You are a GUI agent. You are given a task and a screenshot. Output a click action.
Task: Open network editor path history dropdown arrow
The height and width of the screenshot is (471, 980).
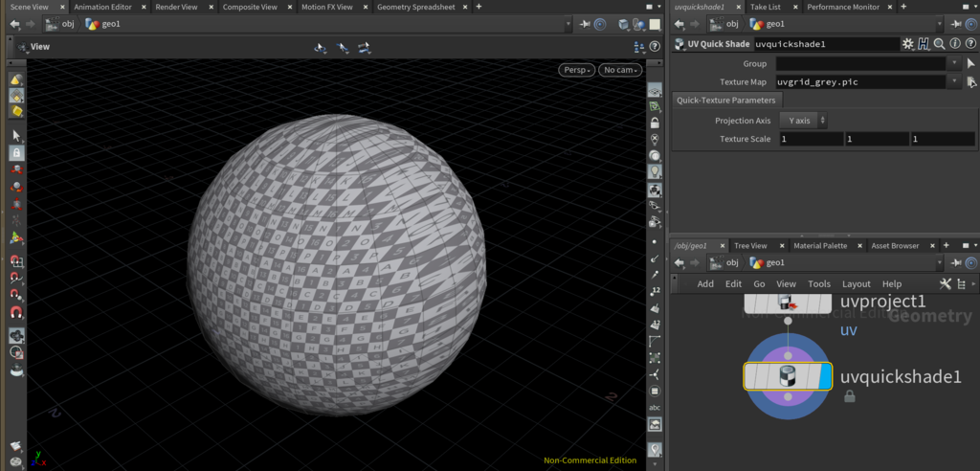940,262
